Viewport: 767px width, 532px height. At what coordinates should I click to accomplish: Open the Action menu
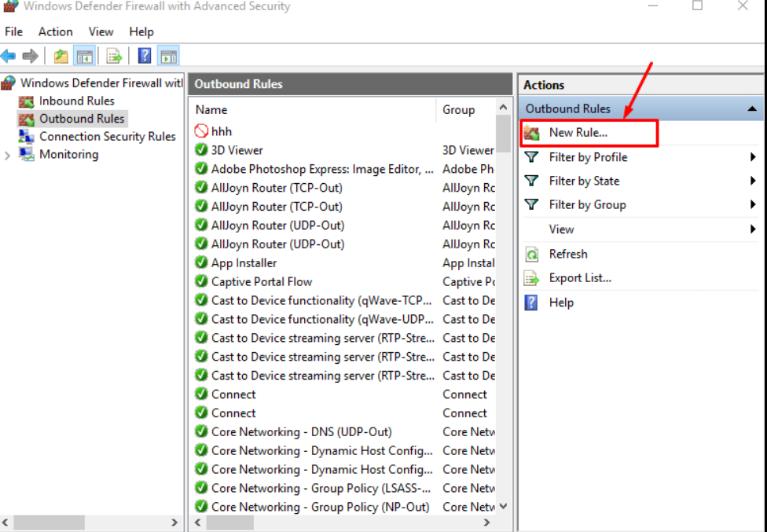55,31
